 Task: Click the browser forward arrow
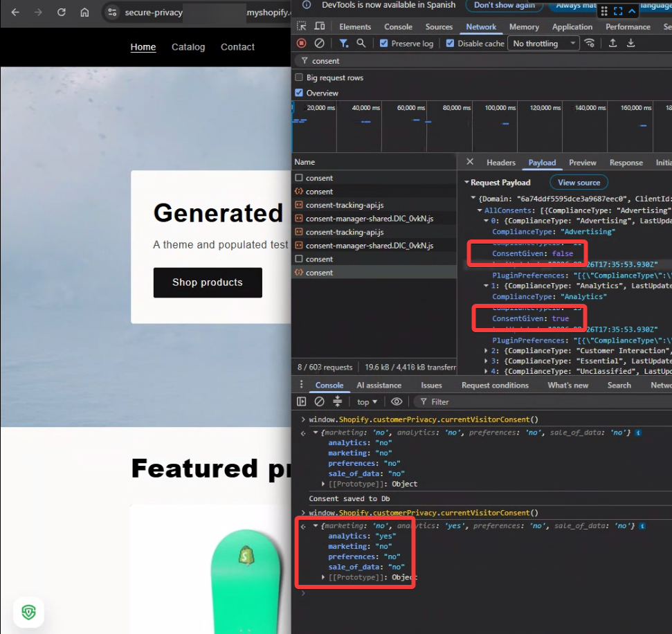pos(38,12)
